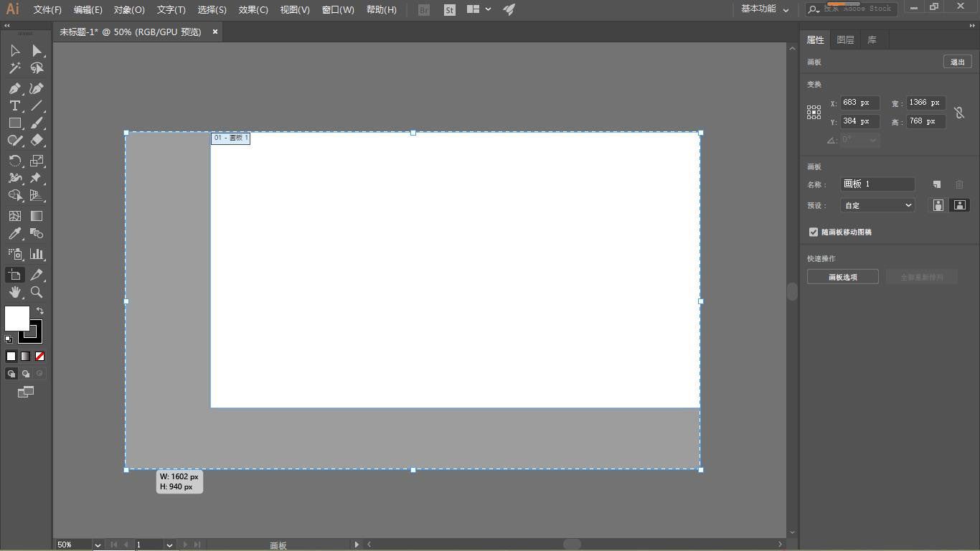980x551 pixels.
Task: Click the 画板选项 button
Action: point(842,277)
